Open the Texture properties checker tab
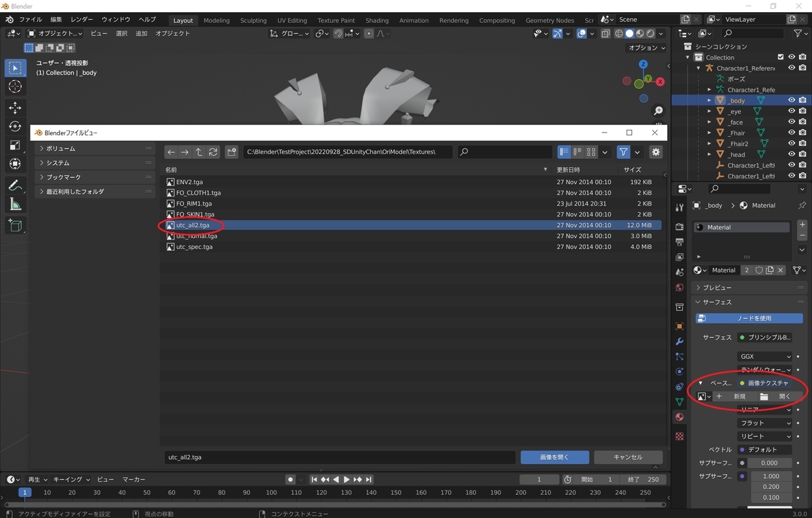This screenshot has width=812, height=518. click(x=679, y=436)
